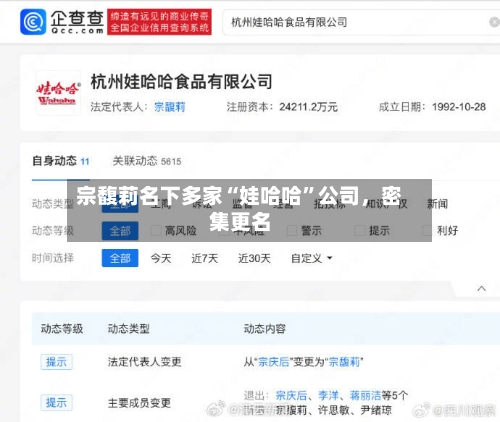Click the 主要成员变更 cell

click(x=139, y=403)
